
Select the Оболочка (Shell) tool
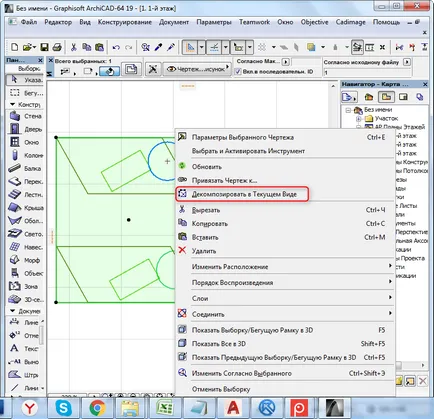pos(25,221)
